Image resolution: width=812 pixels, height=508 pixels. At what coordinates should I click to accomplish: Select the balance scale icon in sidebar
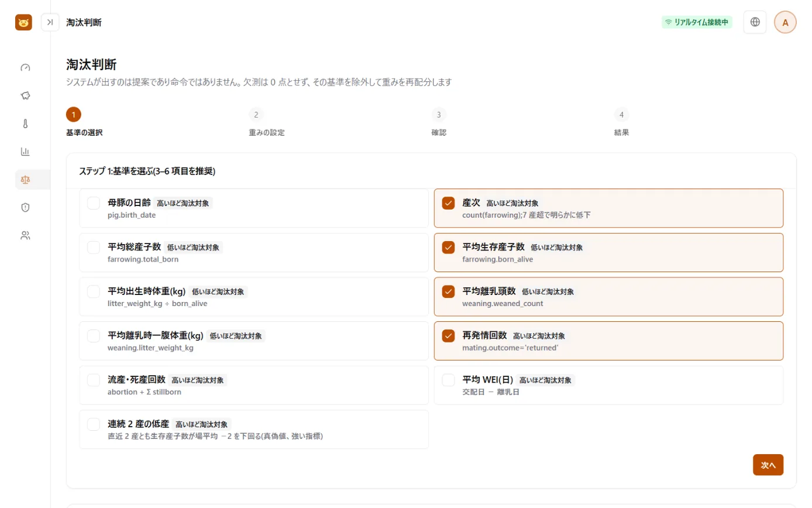click(25, 180)
